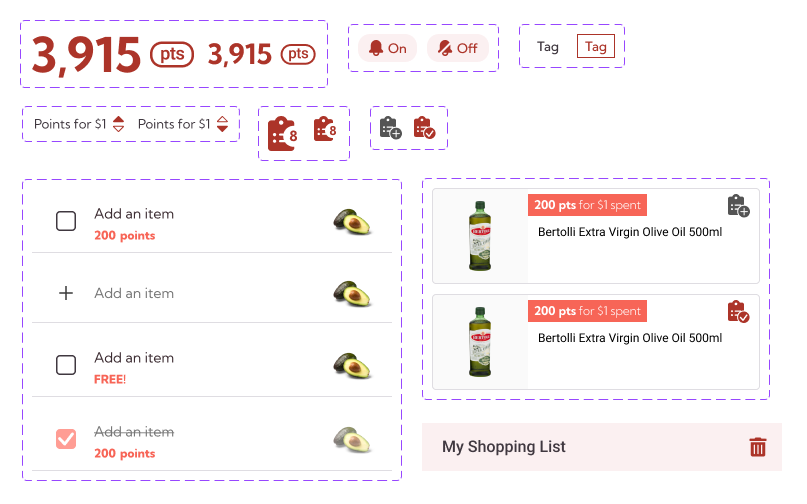The height and width of the screenshot is (504, 807).
Task: Click the added-to-list checkmark icon on second olive oil card
Action: [x=738, y=312]
